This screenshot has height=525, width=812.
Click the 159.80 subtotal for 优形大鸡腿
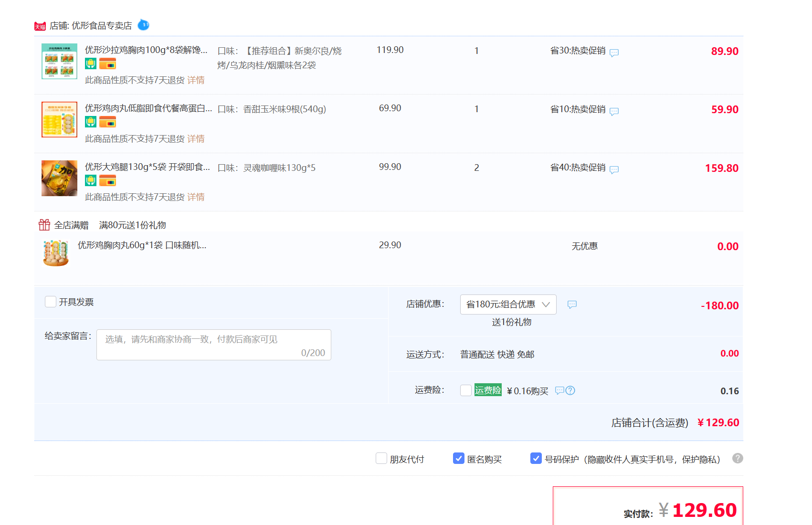tap(722, 168)
